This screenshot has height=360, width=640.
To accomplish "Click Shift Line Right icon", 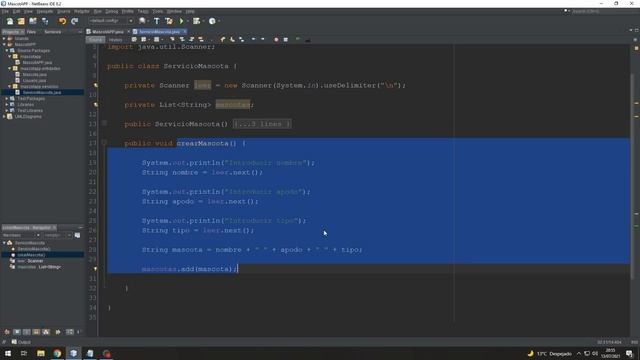I will click(x=262, y=40).
